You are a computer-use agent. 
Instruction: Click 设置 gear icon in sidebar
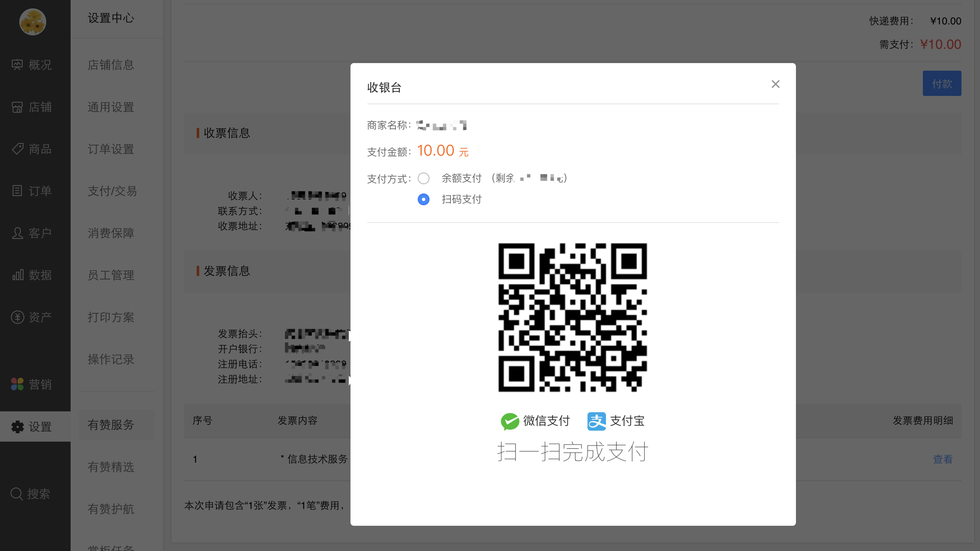17,427
